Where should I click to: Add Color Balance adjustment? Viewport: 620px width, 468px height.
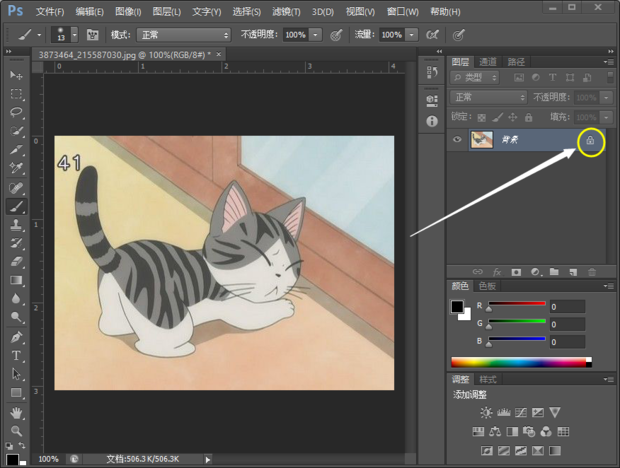tap(495, 432)
